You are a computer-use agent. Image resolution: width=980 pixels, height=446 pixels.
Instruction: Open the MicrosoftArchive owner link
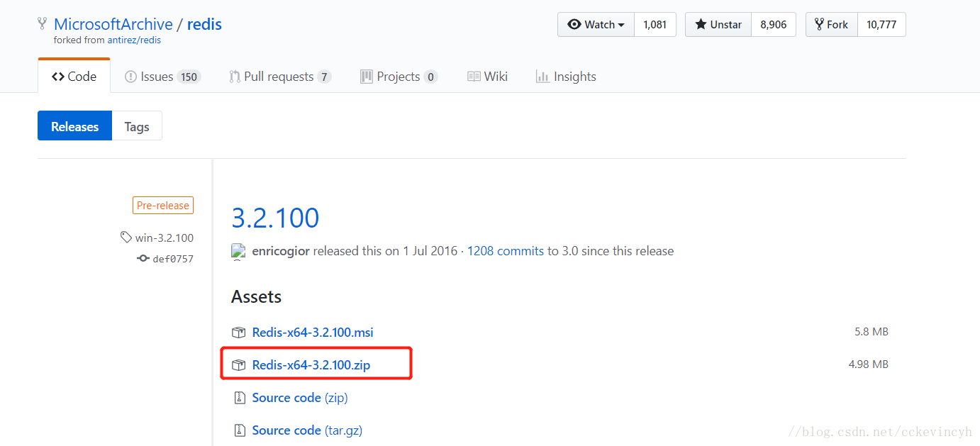point(113,24)
